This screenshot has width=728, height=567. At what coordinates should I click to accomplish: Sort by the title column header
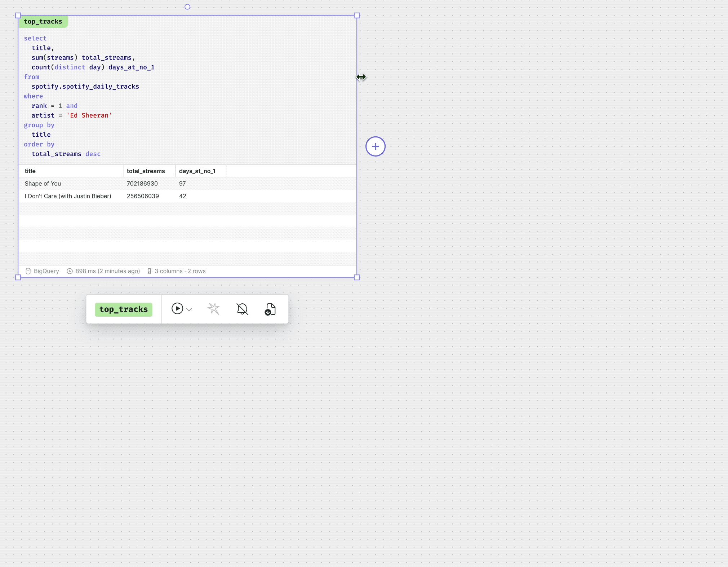point(30,171)
